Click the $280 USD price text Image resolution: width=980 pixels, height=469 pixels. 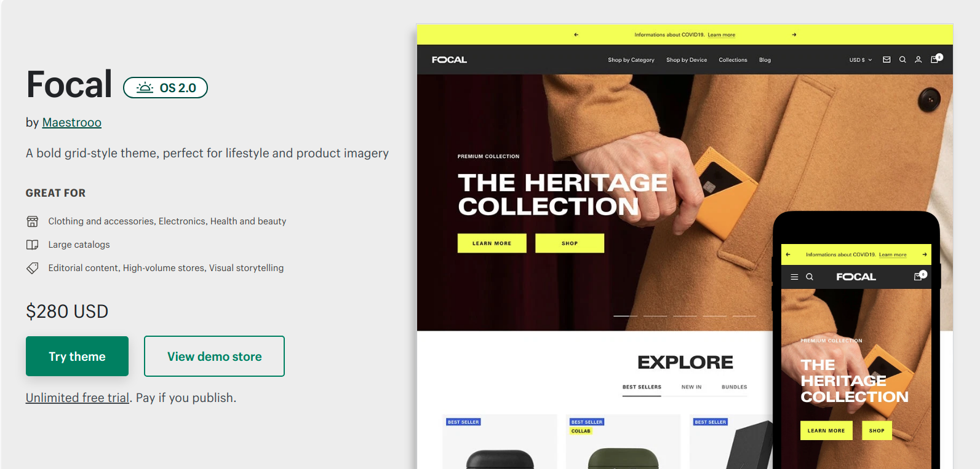(67, 312)
